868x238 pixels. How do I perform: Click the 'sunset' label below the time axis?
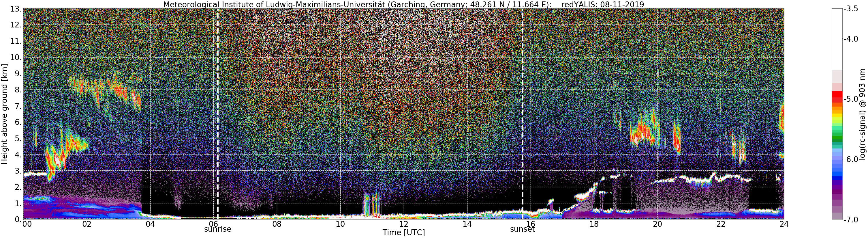tap(522, 229)
